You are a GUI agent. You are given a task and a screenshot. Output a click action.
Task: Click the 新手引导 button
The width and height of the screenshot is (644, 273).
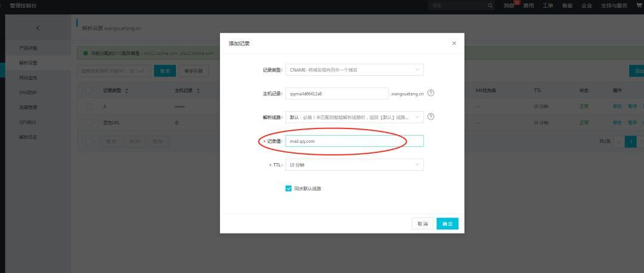point(193,71)
